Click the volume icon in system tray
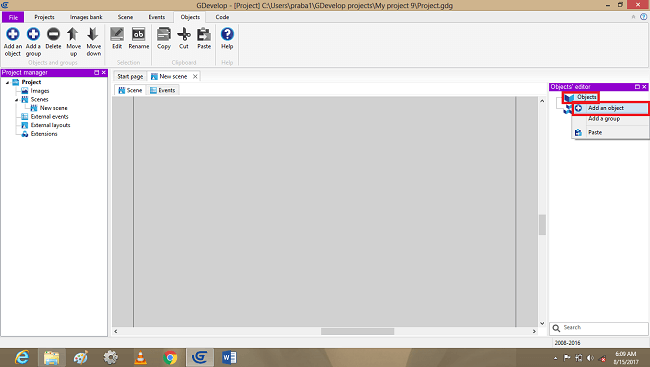Image resolution: width=650 pixels, height=367 pixels. pos(590,358)
